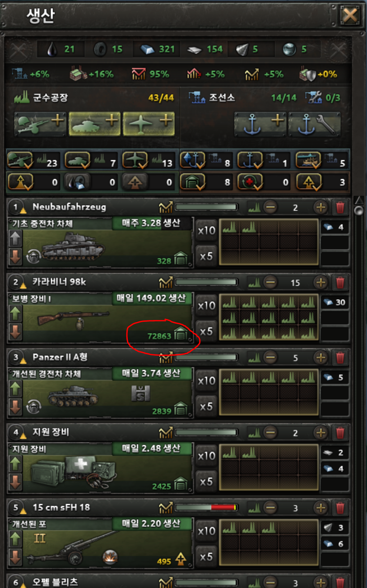Move 카라비너 98k line down in priority
Viewport: 367px width, 588px height.
pos(15,332)
